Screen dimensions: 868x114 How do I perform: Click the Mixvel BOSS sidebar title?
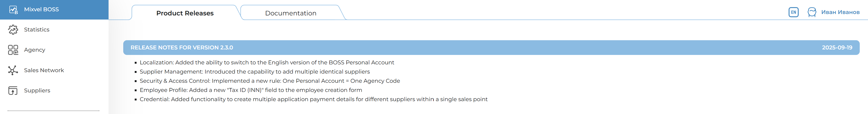point(42,9)
